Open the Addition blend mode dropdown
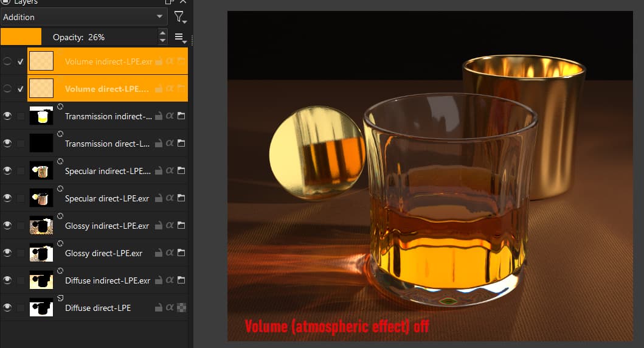The image size is (644, 348). 84,17
